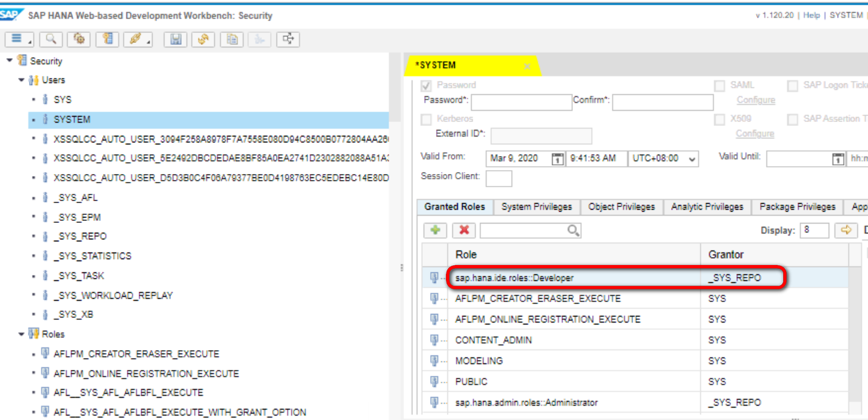868x420 pixels.
Task: Click the Role column header
Action: coord(574,255)
